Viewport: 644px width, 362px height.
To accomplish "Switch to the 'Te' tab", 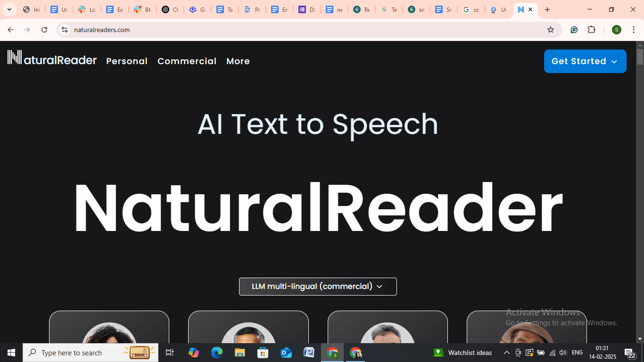I will pos(389,9).
